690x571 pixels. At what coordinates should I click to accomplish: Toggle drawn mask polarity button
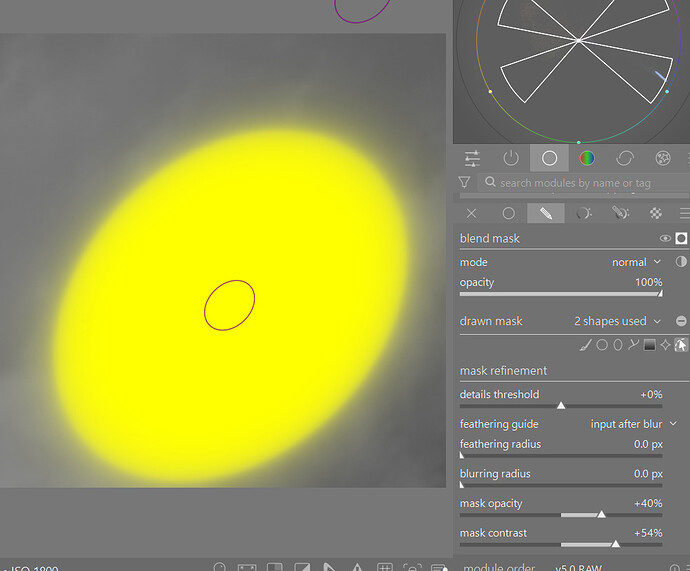coord(681,321)
